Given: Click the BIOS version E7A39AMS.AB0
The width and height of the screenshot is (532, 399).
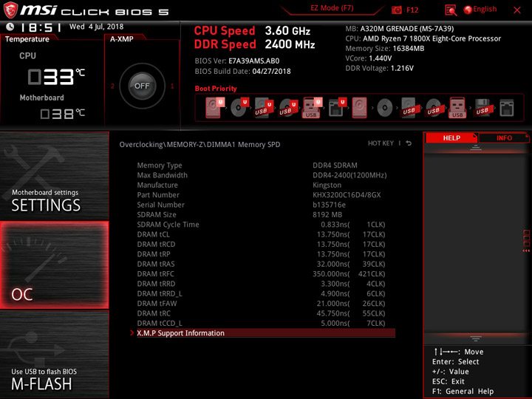Looking at the screenshot, I should click(x=253, y=61).
